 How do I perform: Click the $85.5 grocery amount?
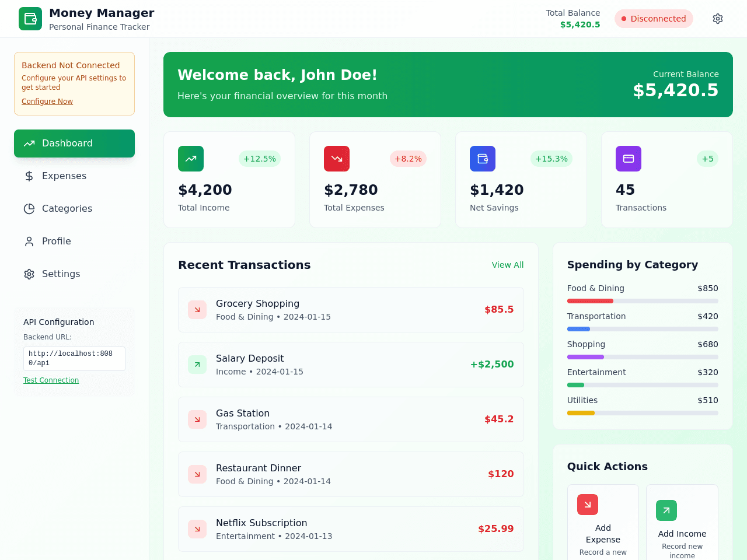pyautogui.click(x=499, y=310)
